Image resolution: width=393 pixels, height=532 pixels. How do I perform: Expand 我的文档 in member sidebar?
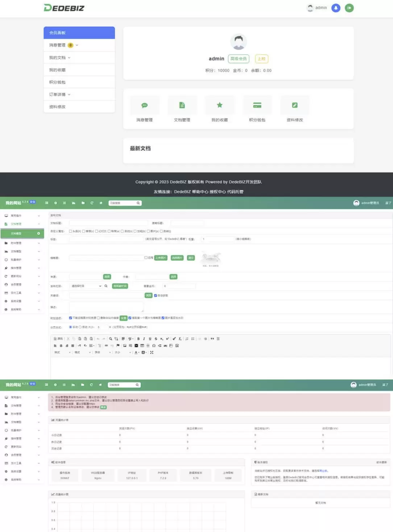click(79, 58)
